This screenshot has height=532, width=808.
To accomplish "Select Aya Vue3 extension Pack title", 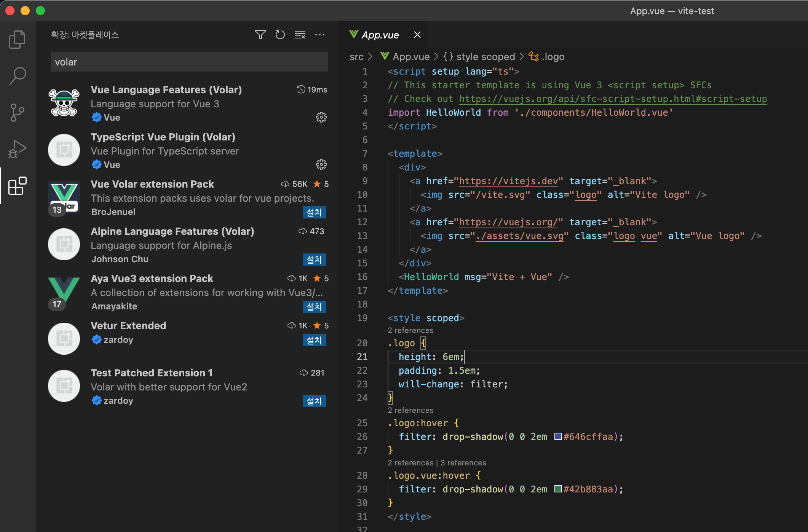I will [x=152, y=279].
